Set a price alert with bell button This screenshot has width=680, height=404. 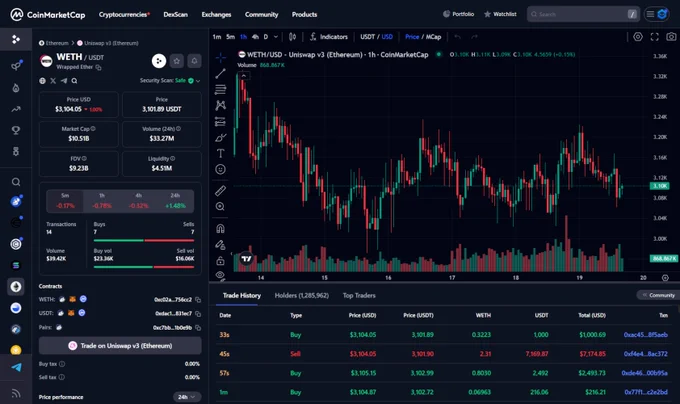(194, 61)
